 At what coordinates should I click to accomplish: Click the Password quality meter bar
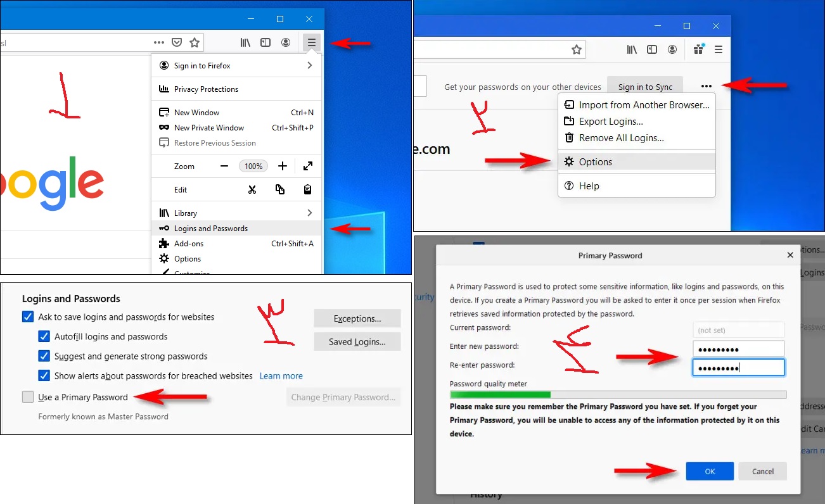coord(618,394)
